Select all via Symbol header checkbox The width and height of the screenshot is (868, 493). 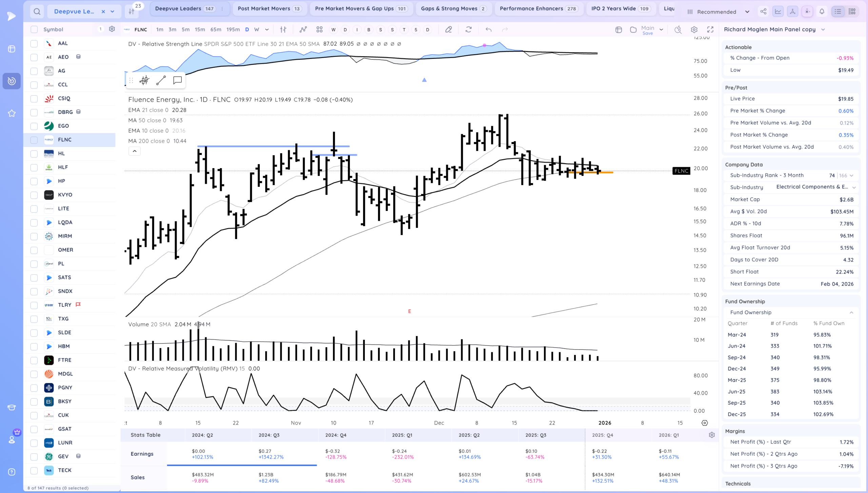pyautogui.click(x=34, y=29)
